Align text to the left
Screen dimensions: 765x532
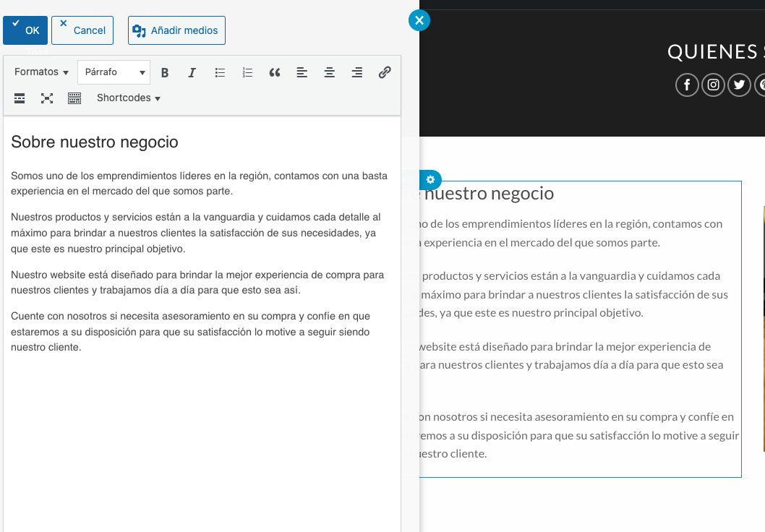click(x=302, y=72)
